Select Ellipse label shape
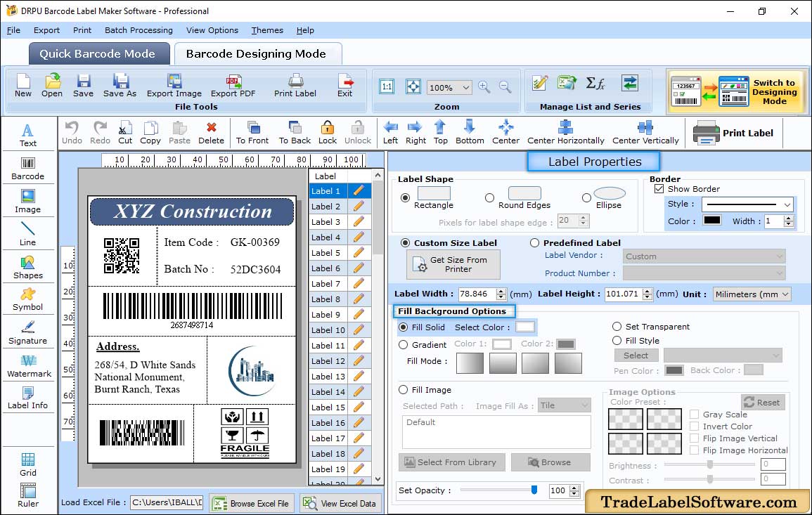Screen dimensions: 812x515 [x=586, y=197]
